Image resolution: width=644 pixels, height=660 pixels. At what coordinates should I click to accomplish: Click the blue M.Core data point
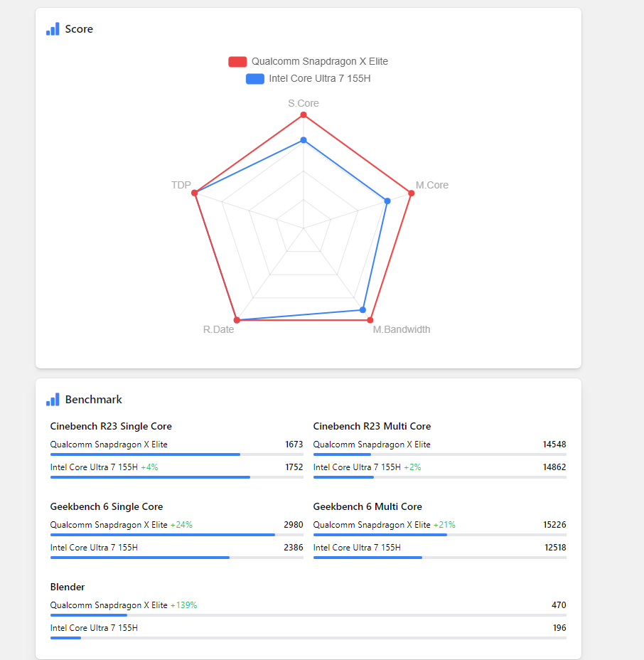point(387,201)
